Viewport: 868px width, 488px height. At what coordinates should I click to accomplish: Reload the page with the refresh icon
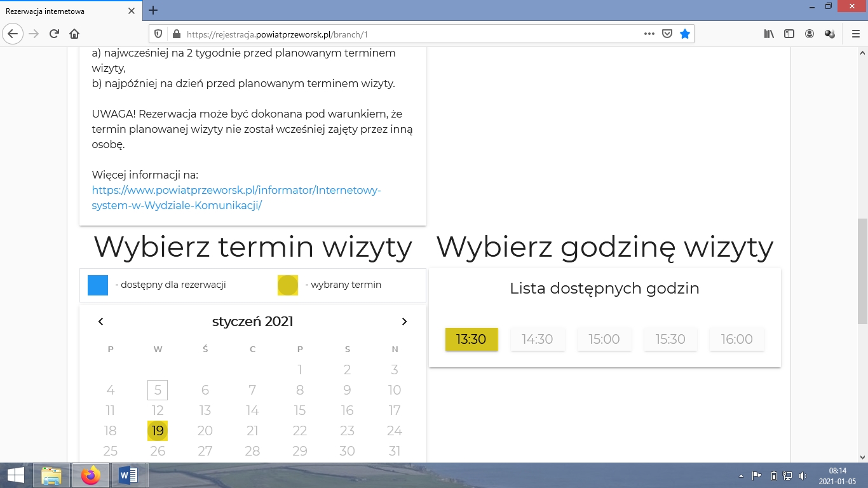pyautogui.click(x=54, y=34)
